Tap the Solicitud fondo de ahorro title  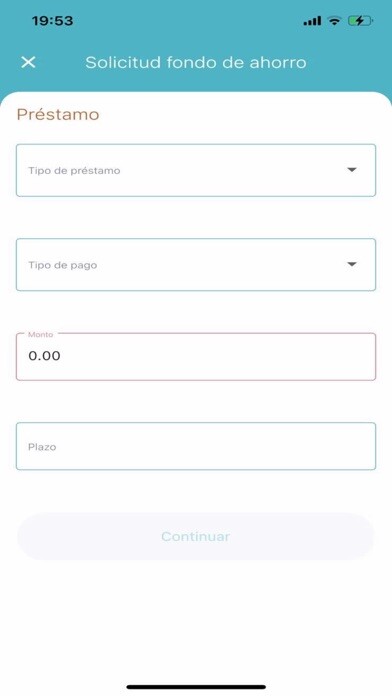(196, 63)
